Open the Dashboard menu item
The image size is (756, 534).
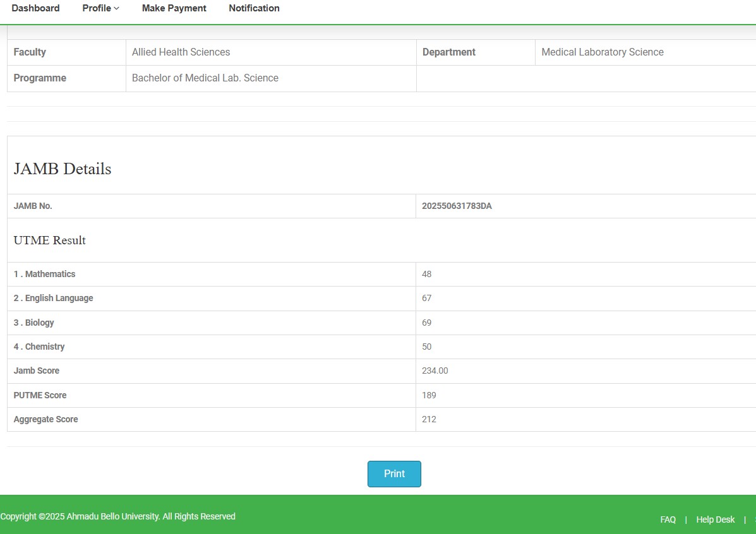35,8
